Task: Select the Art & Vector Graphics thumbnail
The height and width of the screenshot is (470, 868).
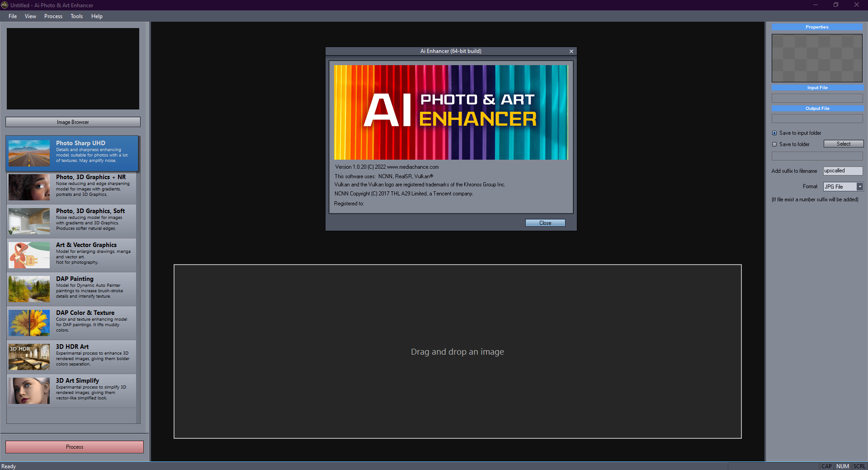Action: (x=29, y=255)
